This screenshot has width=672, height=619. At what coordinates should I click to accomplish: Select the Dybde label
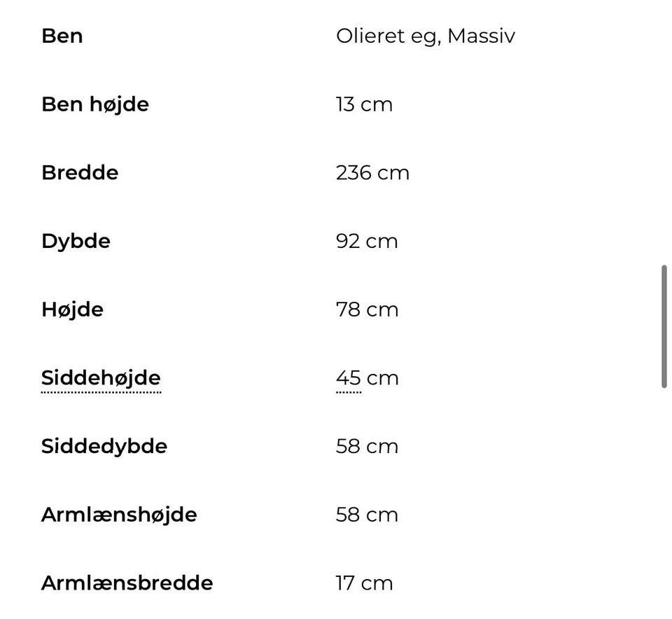coord(76,242)
